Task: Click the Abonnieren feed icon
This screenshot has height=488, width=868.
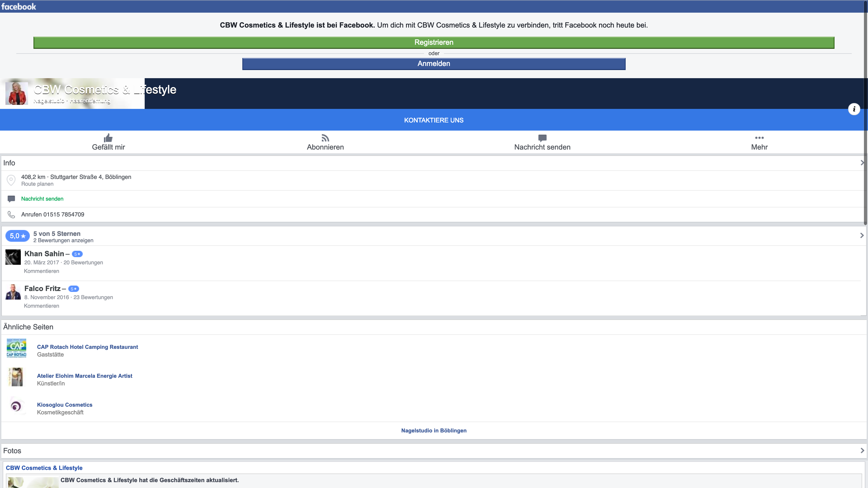Action: 325,138
